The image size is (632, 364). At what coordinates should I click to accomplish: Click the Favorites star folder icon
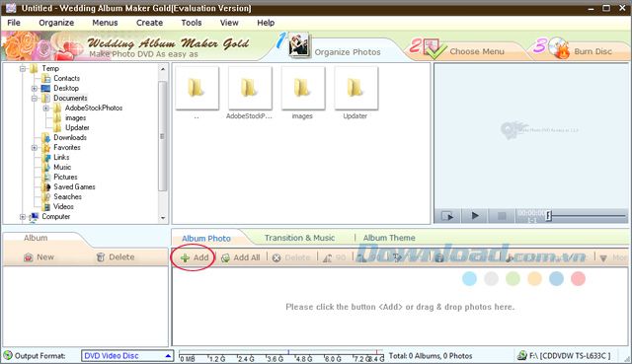46,147
